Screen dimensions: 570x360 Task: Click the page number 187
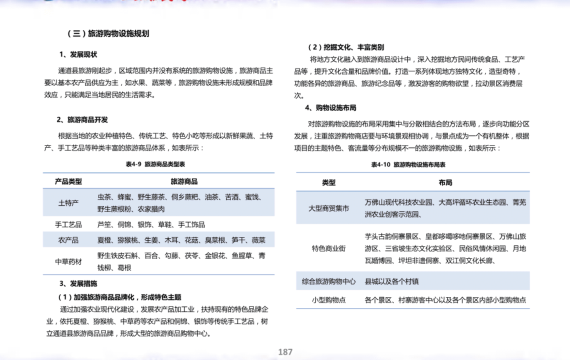(285, 352)
